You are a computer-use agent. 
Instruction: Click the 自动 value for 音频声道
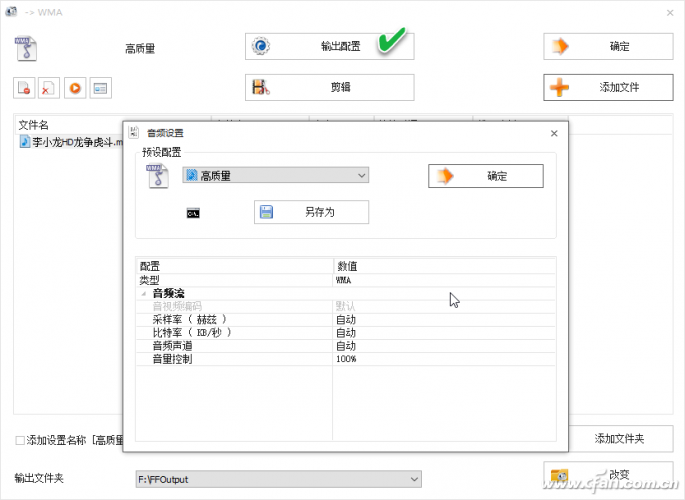tap(444, 346)
